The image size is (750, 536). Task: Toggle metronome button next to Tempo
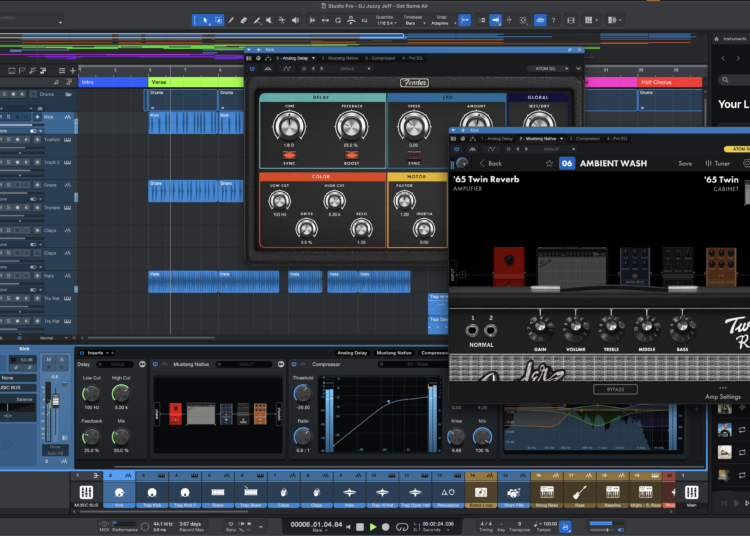tap(565, 527)
